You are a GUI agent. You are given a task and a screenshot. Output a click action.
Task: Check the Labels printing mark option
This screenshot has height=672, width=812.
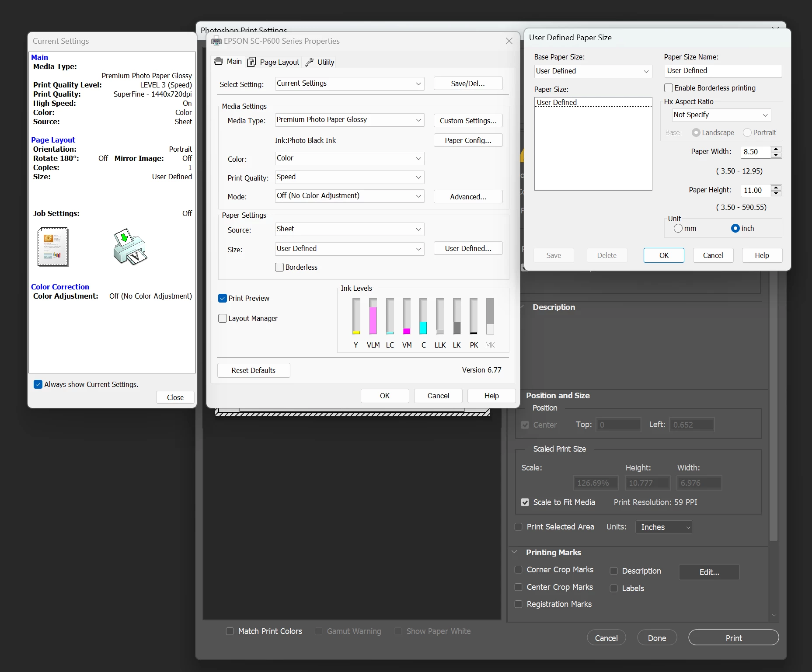pyautogui.click(x=614, y=588)
